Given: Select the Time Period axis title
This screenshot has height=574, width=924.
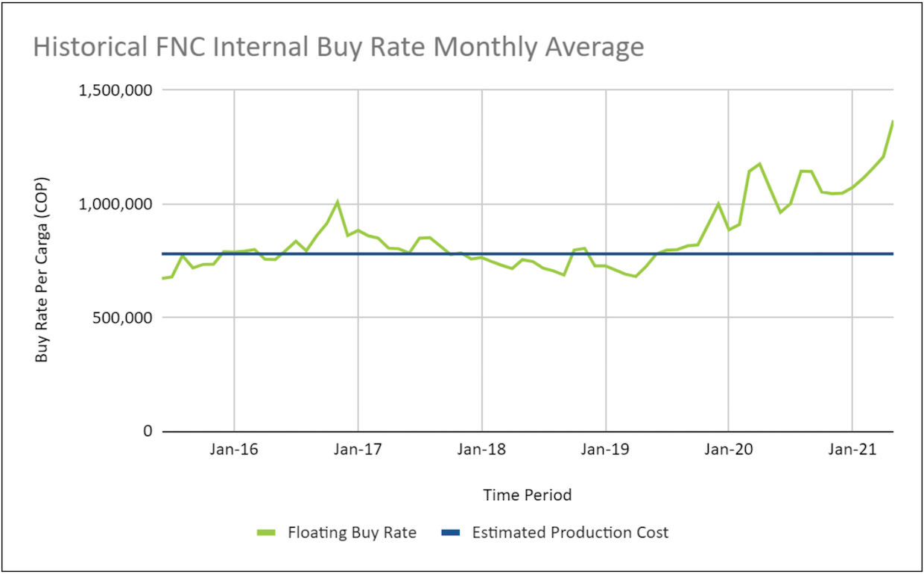Looking at the screenshot, I should (528, 495).
